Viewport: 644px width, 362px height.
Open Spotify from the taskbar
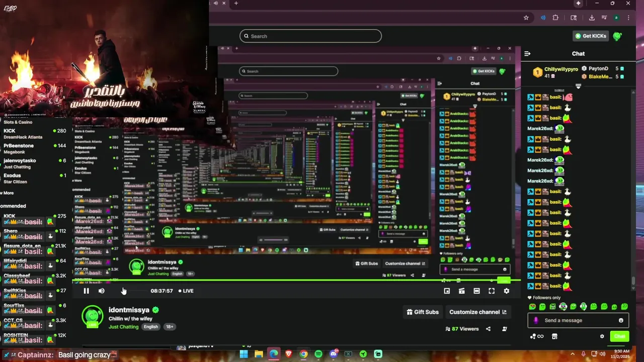[318, 354]
